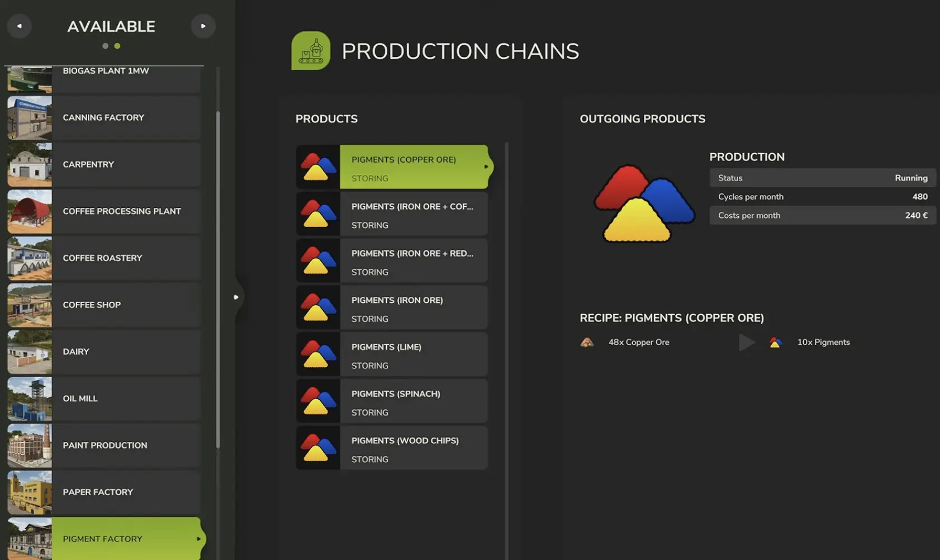
Task: Click the sidebar vertical scrollbar
Action: (x=218, y=279)
